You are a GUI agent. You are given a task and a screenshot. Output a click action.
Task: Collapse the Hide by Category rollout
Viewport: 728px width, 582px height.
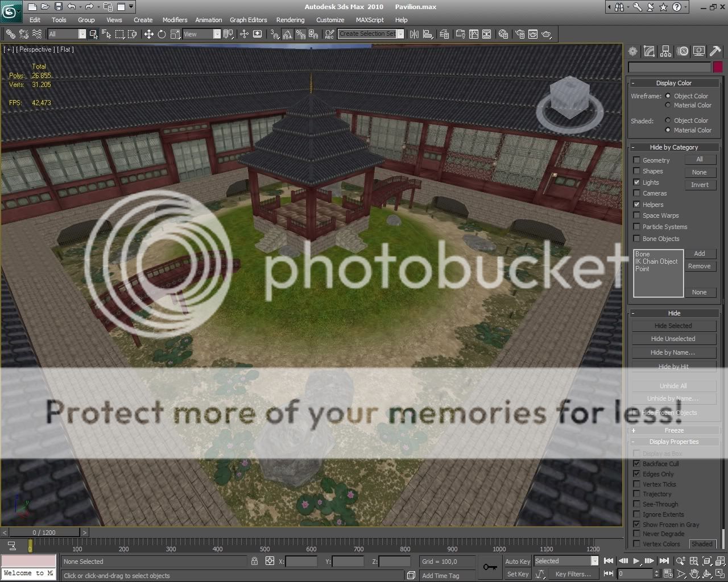point(673,147)
